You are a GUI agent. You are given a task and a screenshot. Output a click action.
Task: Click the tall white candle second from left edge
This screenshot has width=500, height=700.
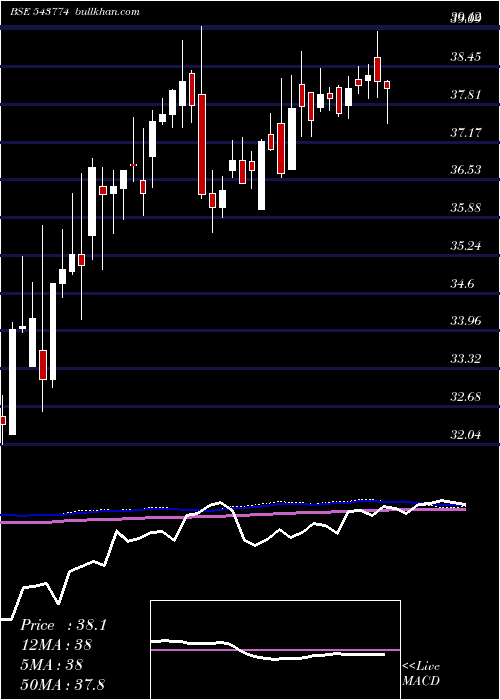coord(12,382)
